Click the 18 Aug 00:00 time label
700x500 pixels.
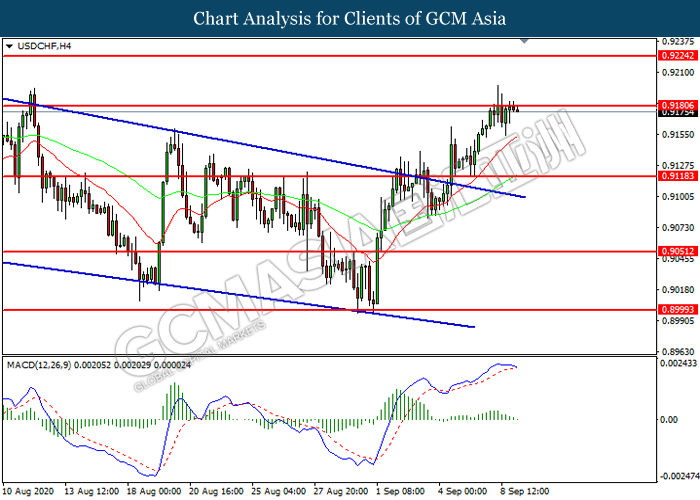pos(154,491)
